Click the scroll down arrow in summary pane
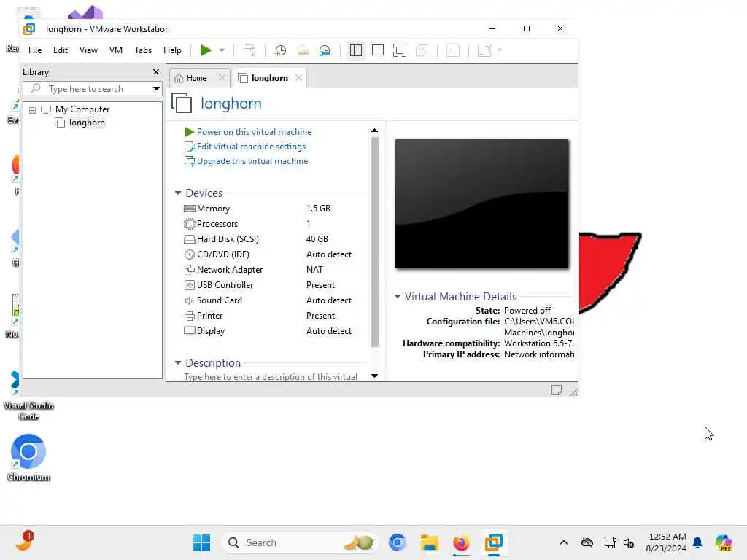The width and height of the screenshot is (747, 560). [374, 376]
